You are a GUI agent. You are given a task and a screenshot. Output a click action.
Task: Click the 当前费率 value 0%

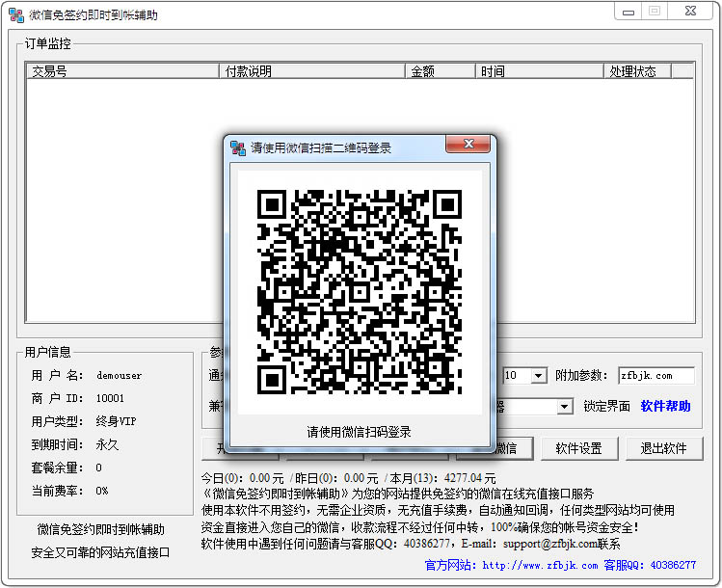click(x=102, y=491)
